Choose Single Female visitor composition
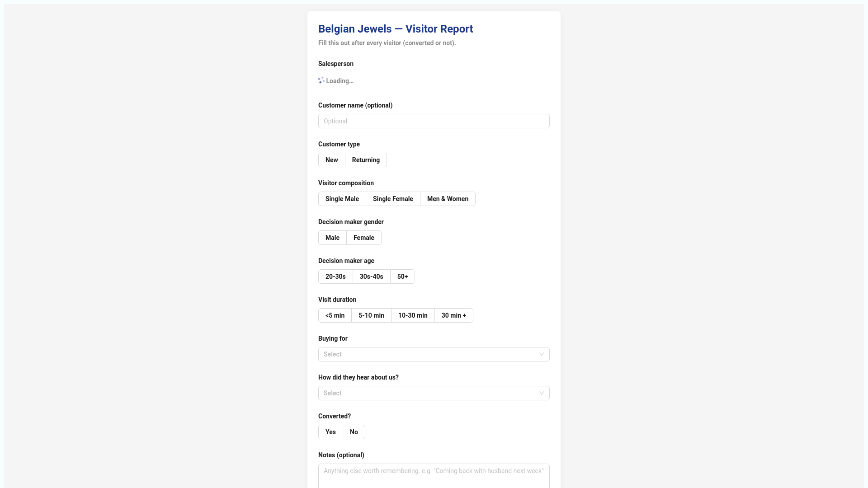 pos(393,199)
